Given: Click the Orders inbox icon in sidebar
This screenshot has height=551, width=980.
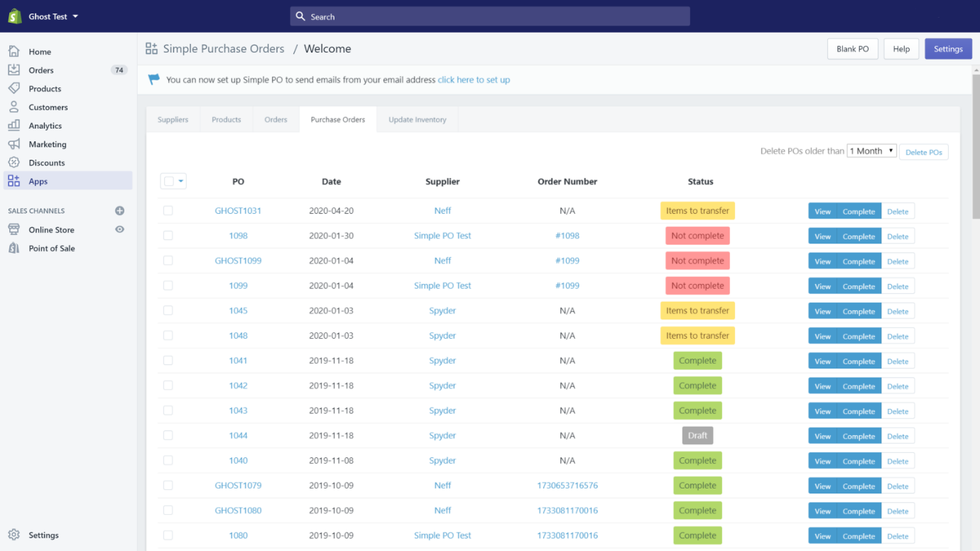Looking at the screenshot, I should click(x=14, y=70).
